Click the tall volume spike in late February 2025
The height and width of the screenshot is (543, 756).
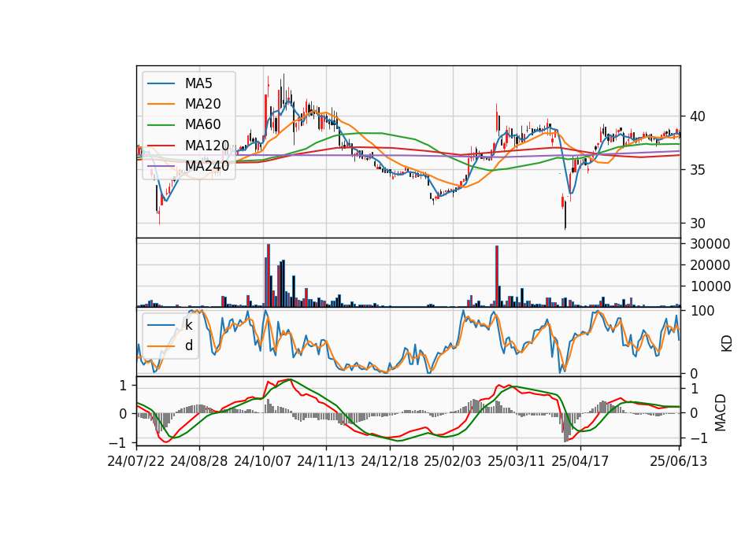point(497,276)
